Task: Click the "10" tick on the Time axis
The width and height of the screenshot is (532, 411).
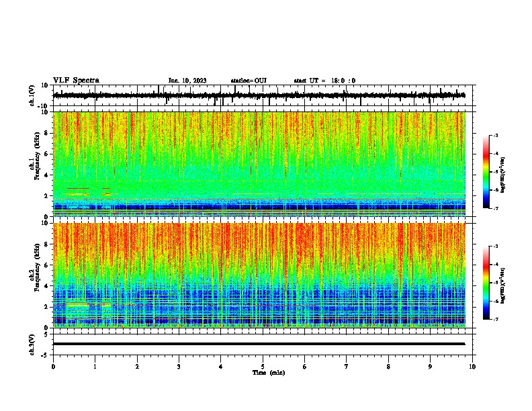Action: click(472, 367)
